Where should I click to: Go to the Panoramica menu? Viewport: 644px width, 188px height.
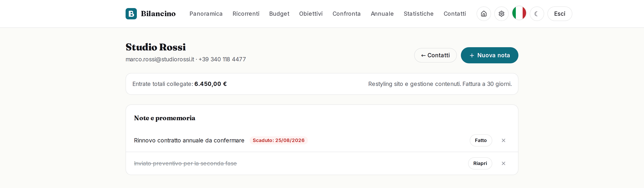(x=206, y=14)
